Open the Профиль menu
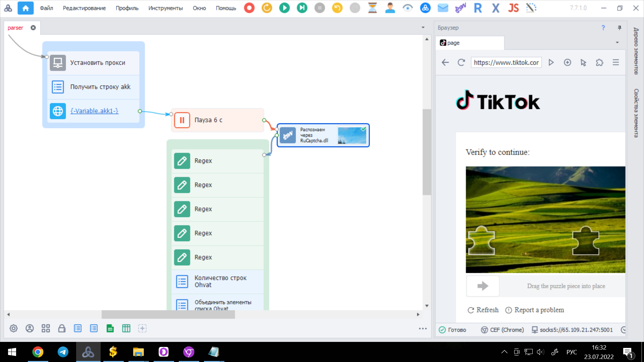Screen dimensions: 644x362 [x=127, y=8]
